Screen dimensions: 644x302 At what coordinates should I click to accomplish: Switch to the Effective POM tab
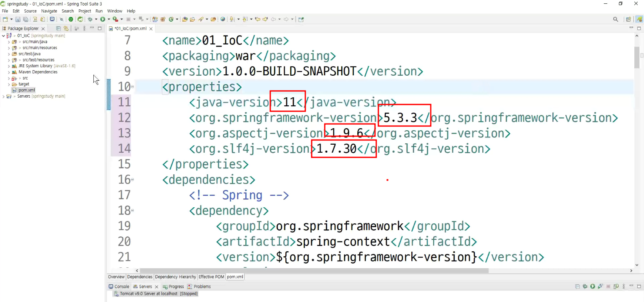(x=211, y=277)
